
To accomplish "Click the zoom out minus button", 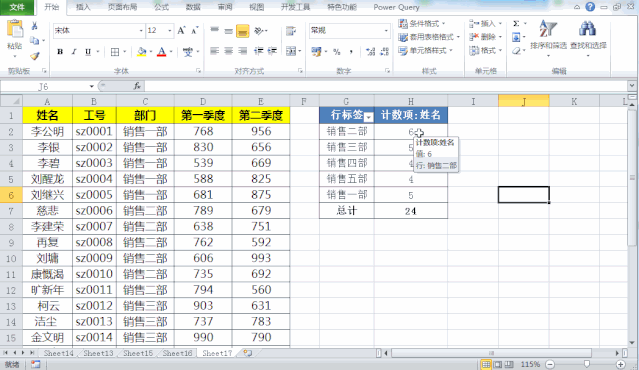I will (550, 364).
